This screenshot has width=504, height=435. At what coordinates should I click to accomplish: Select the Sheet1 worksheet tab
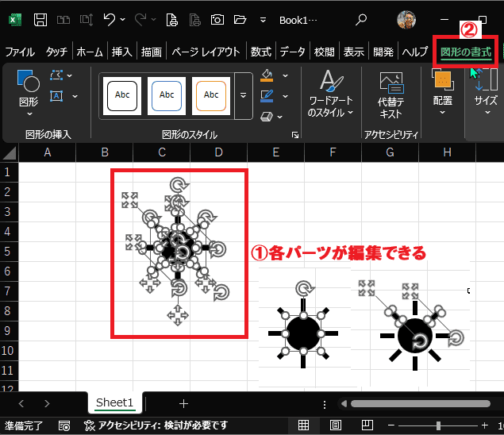[x=114, y=402]
